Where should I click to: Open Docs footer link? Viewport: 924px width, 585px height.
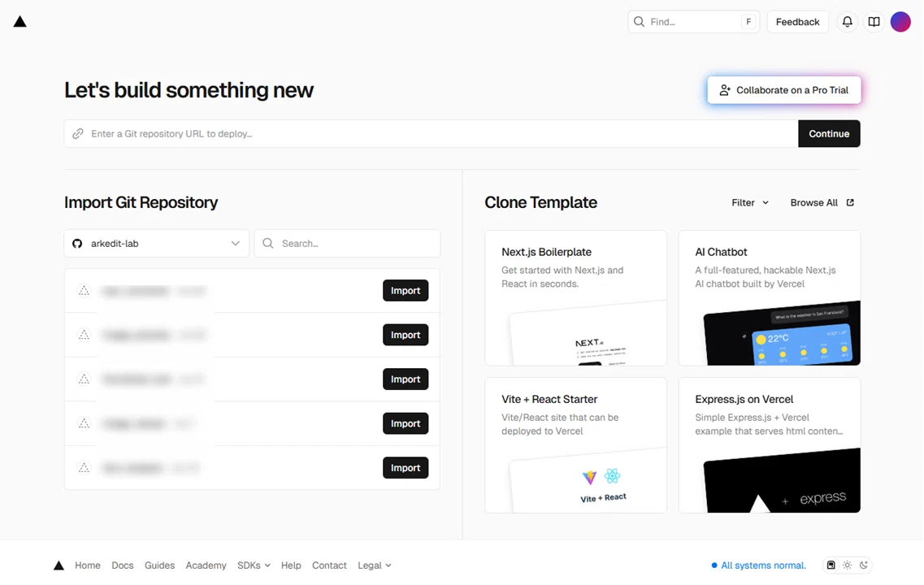[123, 565]
